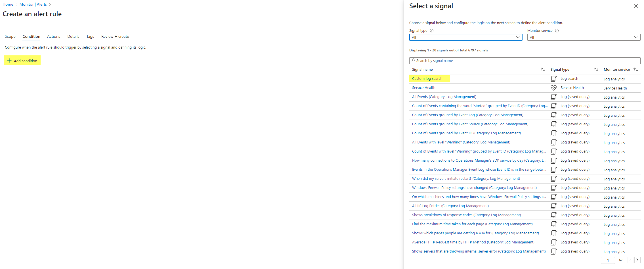Viewport: 644px width, 269px height.
Task: Select the Condition tab
Action: coord(32,36)
